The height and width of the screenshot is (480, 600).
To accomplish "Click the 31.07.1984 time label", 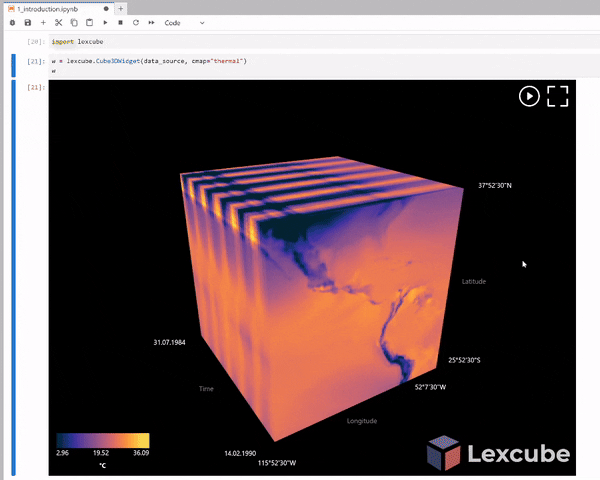I will (x=169, y=342).
